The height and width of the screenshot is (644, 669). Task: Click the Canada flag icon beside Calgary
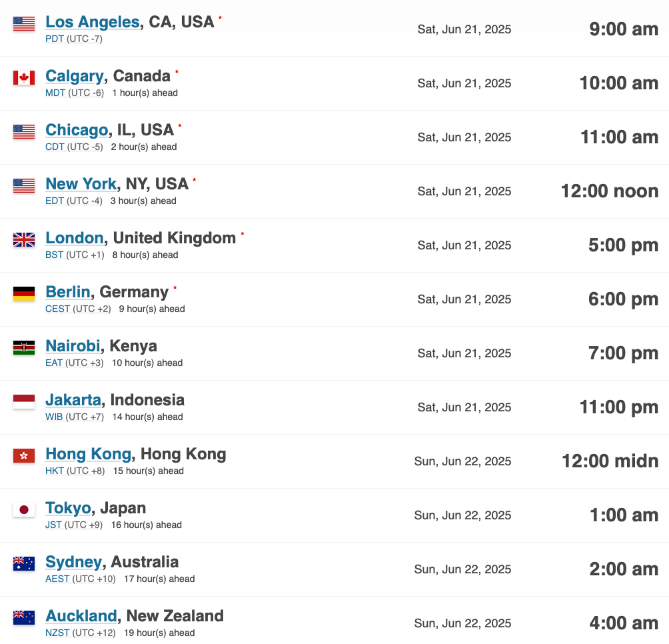(24, 78)
